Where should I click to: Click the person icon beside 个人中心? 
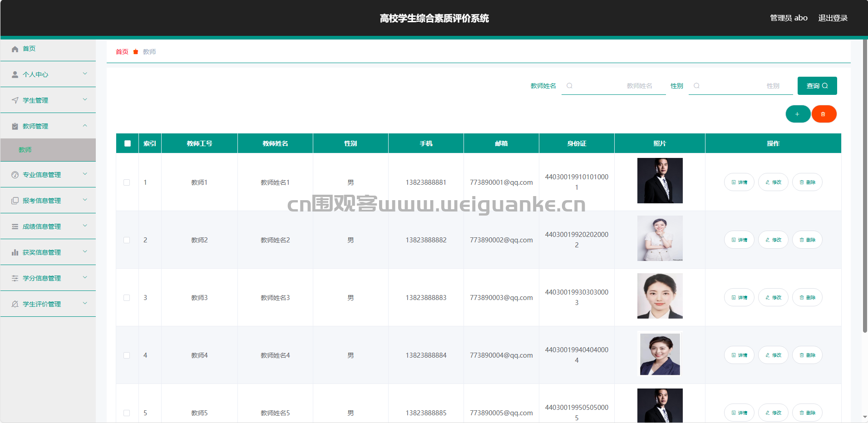(x=15, y=74)
